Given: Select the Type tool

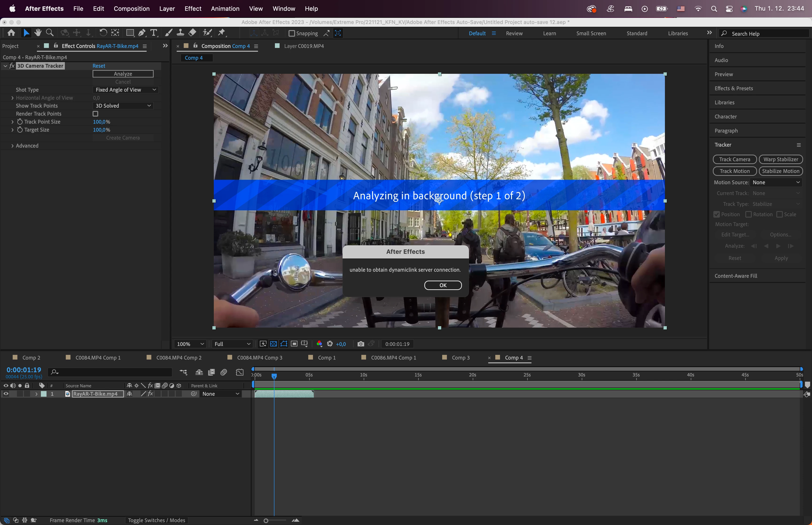Looking at the screenshot, I should click(154, 33).
